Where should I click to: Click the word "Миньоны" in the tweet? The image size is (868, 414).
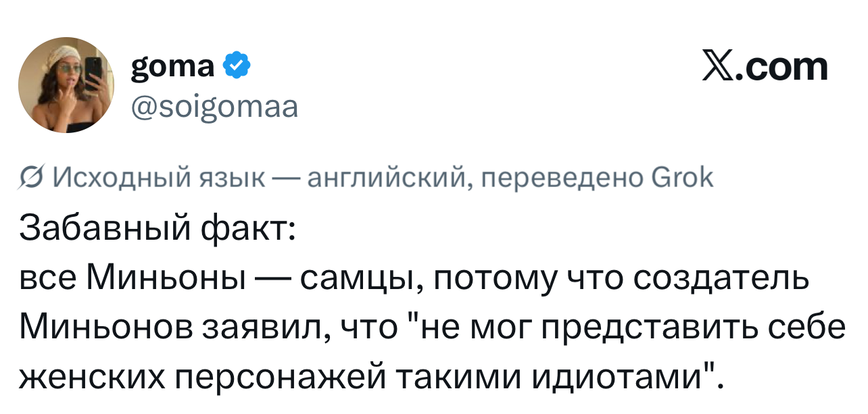coord(167,279)
